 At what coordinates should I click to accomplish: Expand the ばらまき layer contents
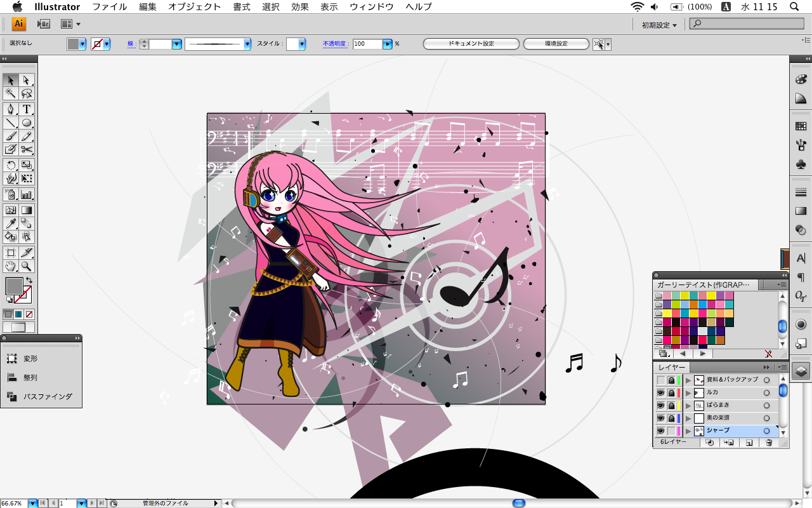(x=688, y=406)
